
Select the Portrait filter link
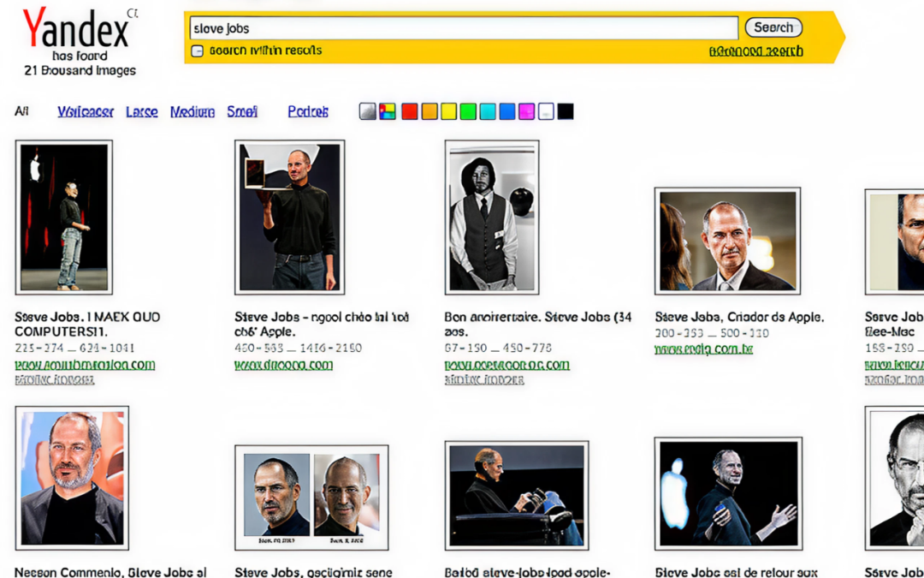(x=308, y=111)
